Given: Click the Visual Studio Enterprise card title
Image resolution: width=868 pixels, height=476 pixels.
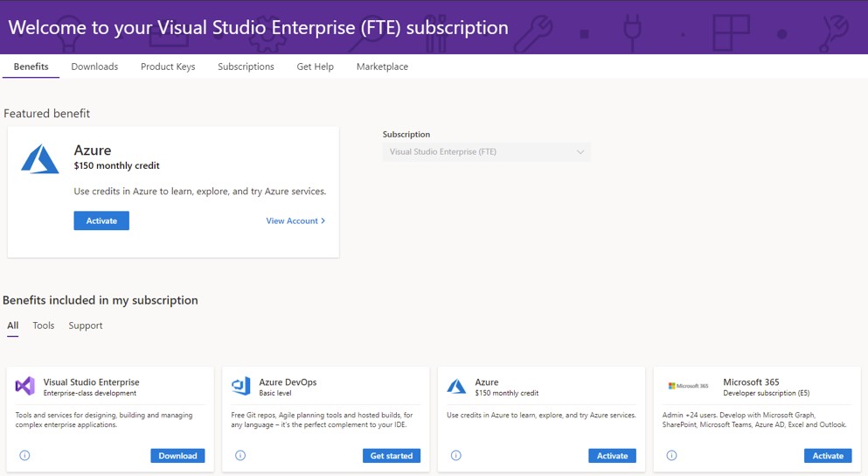Looking at the screenshot, I should click(x=91, y=381).
